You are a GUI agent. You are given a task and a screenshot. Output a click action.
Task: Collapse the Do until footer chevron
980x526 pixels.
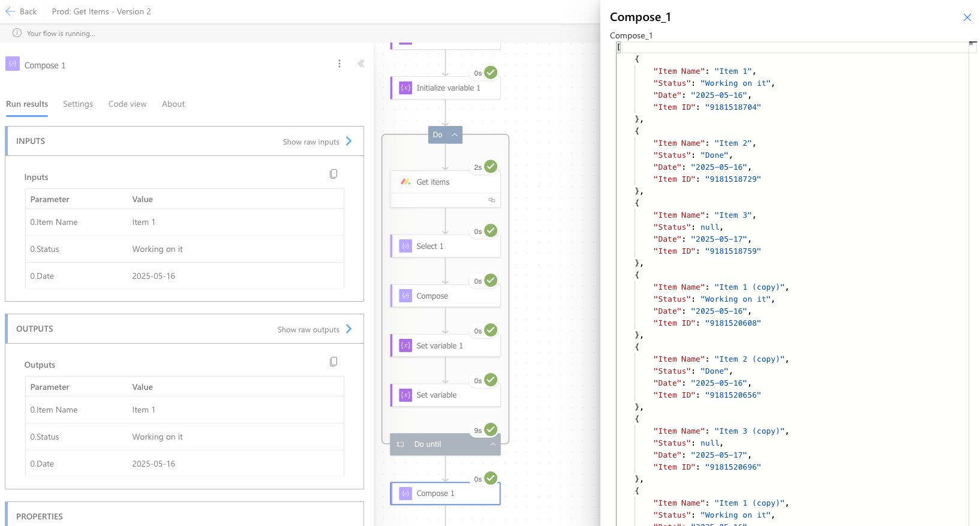tap(492, 444)
